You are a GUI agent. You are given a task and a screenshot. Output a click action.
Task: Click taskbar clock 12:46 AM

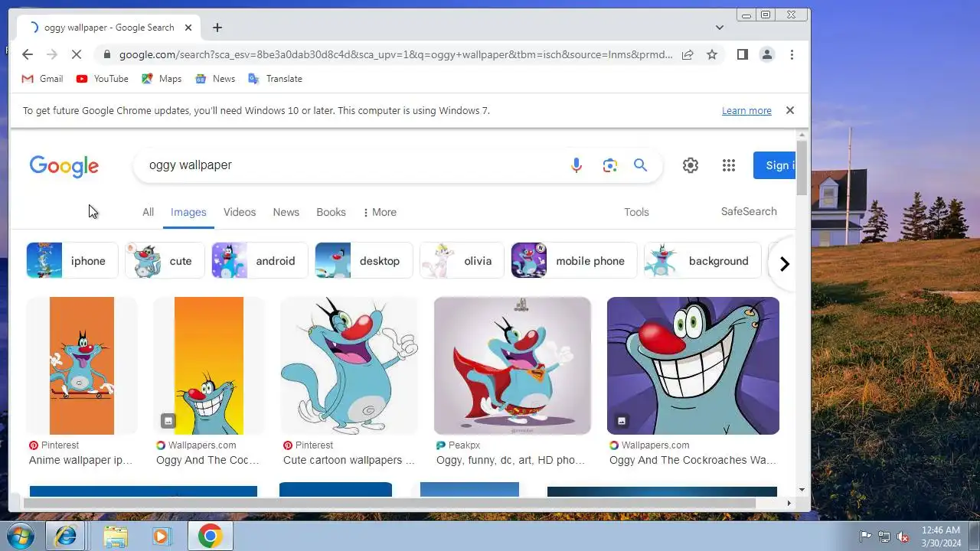pos(941,536)
